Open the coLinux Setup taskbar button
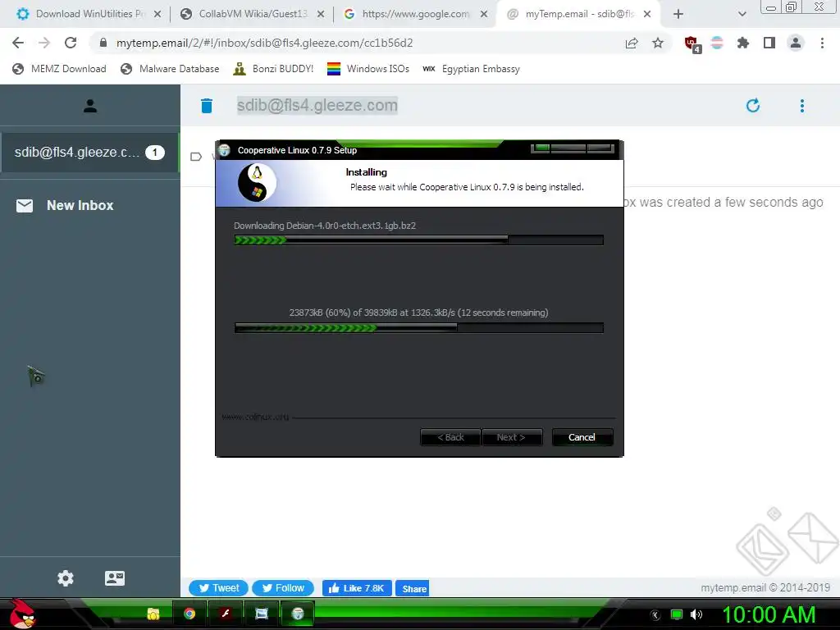Viewport: 840px width, 630px height. (x=297, y=614)
